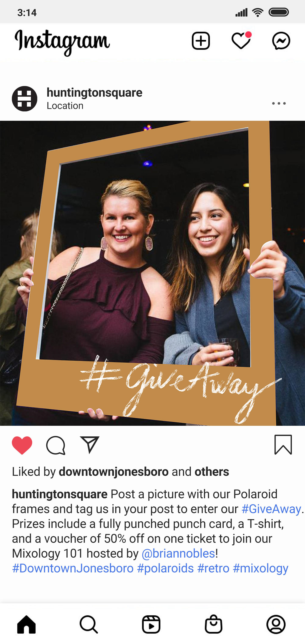Tap the comment speech bubble icon

click(56, 445)
